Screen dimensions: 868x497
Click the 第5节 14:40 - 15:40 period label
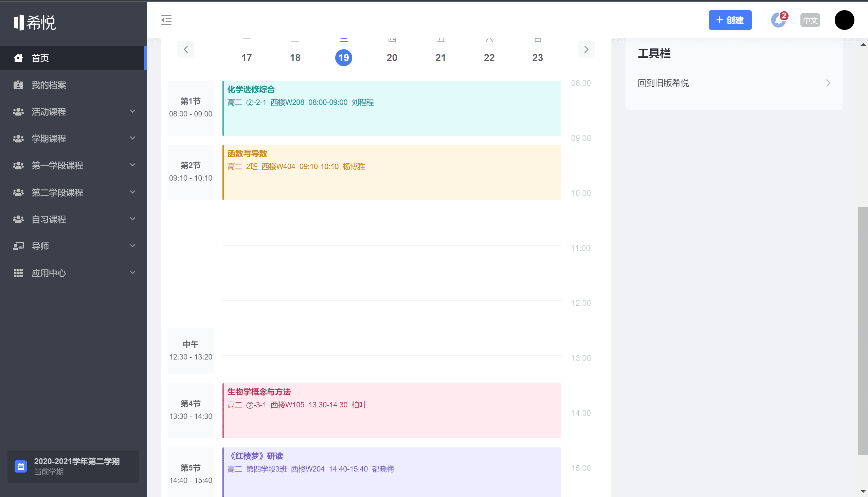191,472
